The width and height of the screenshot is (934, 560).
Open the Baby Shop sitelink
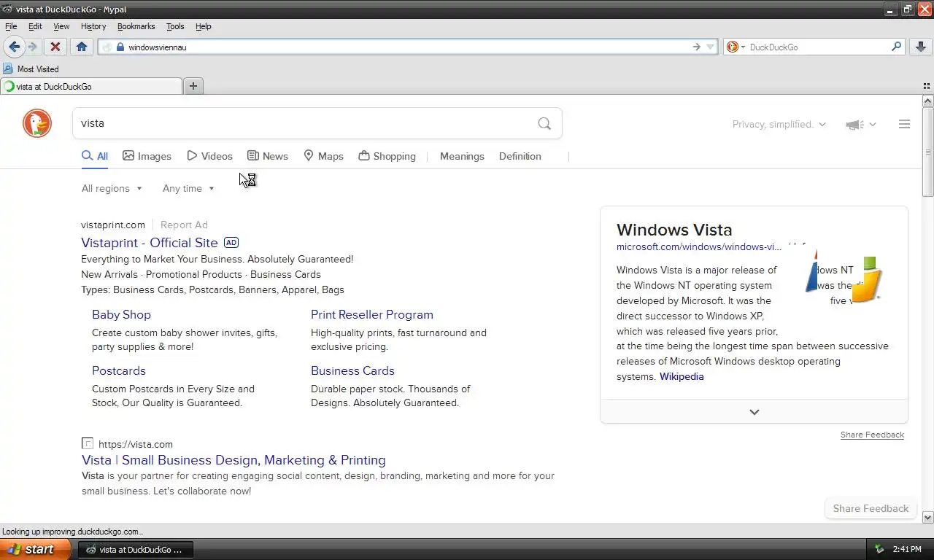point(121,314)
